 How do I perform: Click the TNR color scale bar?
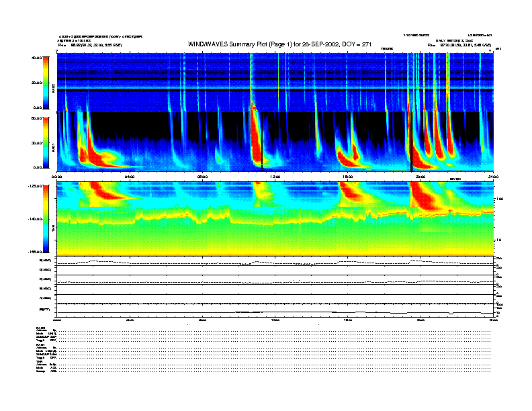(45, 219)
